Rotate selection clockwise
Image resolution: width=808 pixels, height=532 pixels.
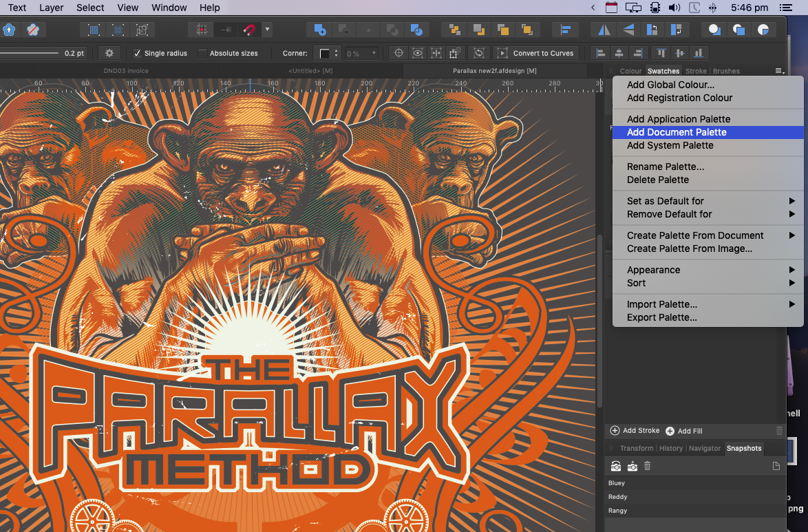(676, 30)
